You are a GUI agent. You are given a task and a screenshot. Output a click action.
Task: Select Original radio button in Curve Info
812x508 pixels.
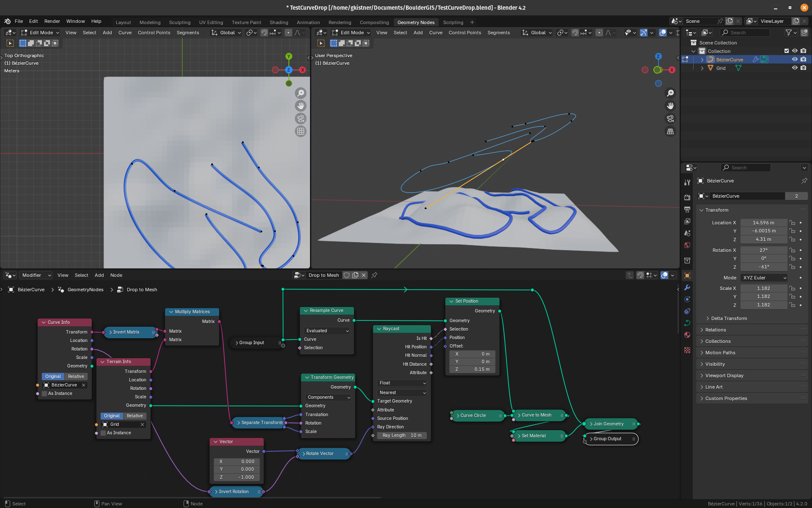pos(52,376)
